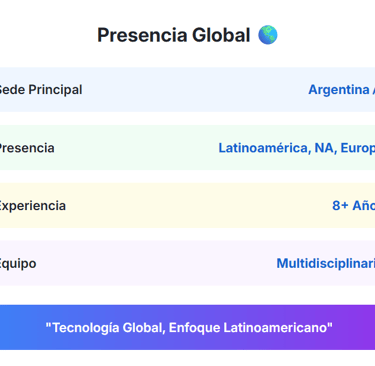This screenshot has height=366, width=375.
Task: Click the word Latinoamericano in the banner
Action: pyautogui.click(x=278, y=328)
